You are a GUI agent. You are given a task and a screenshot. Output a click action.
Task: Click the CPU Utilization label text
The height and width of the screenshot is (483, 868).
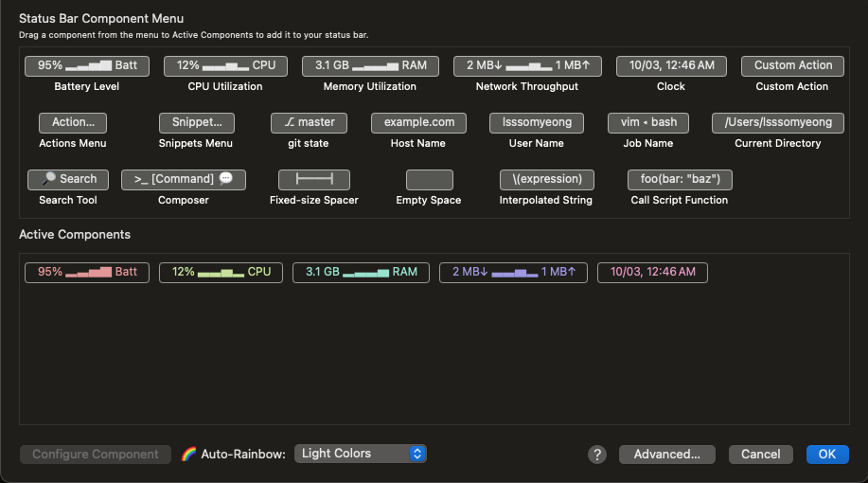click(x=225, y=86)
